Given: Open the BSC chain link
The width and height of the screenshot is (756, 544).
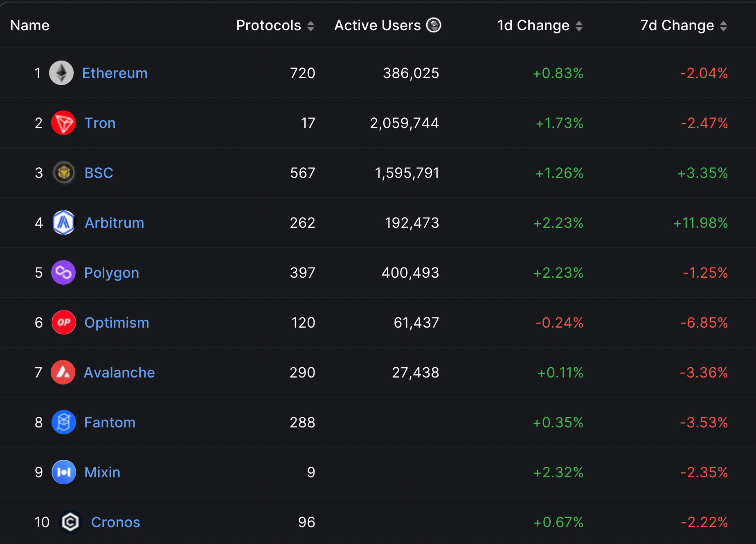Looking at the screenshot, I should click(99, 173).
